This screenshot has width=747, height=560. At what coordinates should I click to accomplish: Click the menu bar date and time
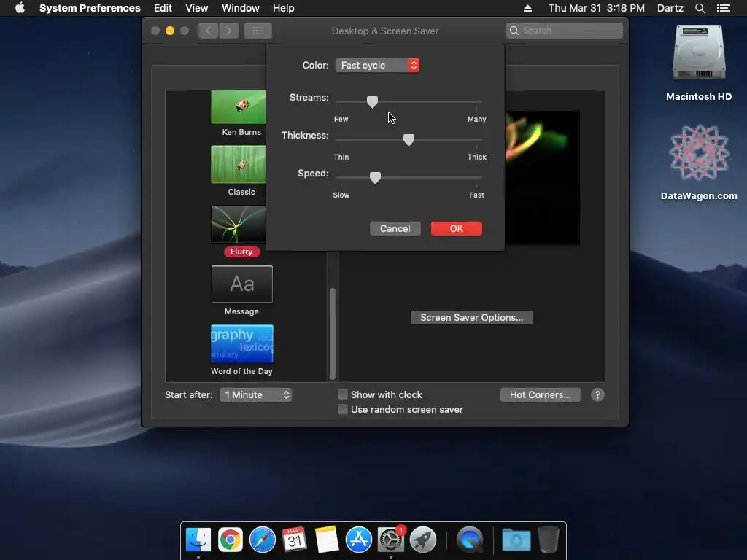point(596,8)
